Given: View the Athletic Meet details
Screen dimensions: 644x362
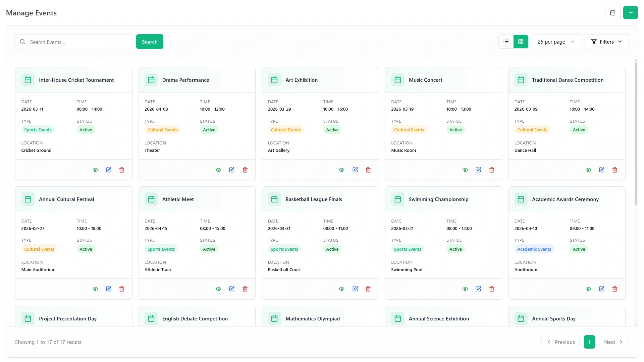Looking at the screenshot, I should pos(219,289).
